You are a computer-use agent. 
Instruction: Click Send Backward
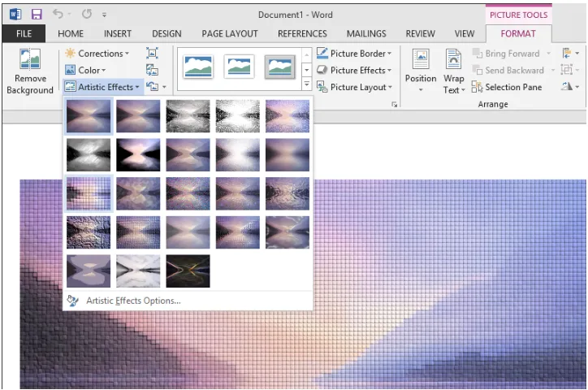pyautogui.click(x=508, y=70)
